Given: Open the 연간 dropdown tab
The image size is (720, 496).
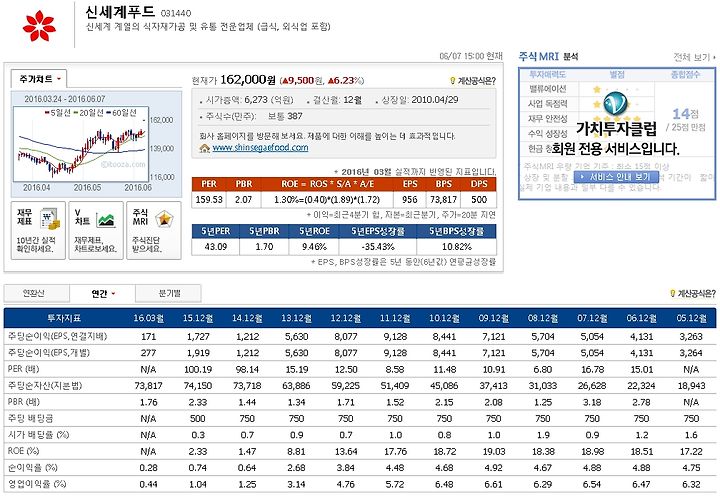Looking at the screenshot, I should [x=102, y=293].
